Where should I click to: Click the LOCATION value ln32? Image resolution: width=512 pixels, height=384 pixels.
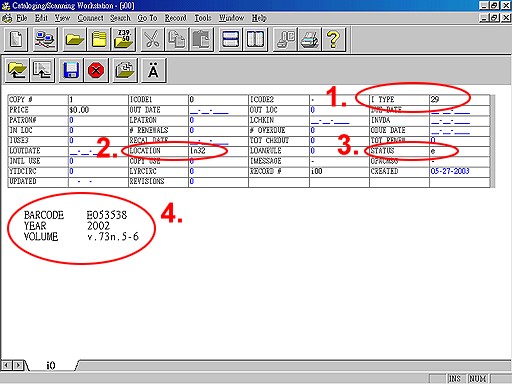[x=198, y=151]
